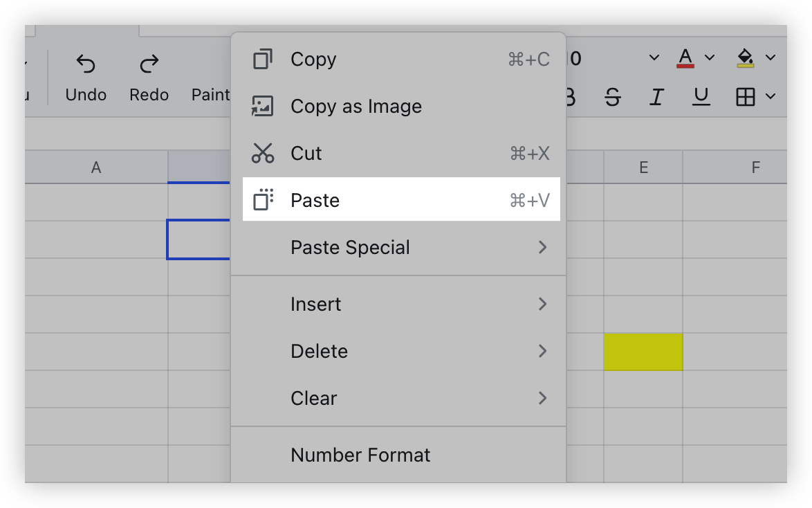The height and width of the screenshot is (508, 812).
Task: Apply the yellow fill color
Action: pyautogui.click(x=746, y=58)
